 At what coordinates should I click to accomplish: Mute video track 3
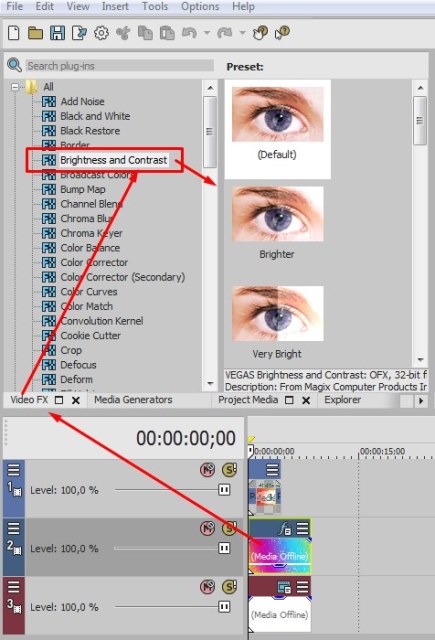tap(207, 587)
